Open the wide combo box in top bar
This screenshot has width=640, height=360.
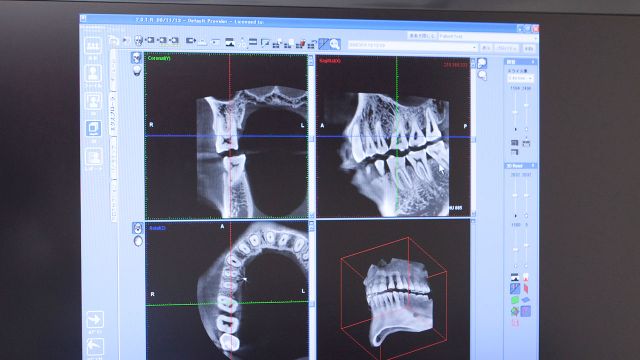[x=413, y=46]
